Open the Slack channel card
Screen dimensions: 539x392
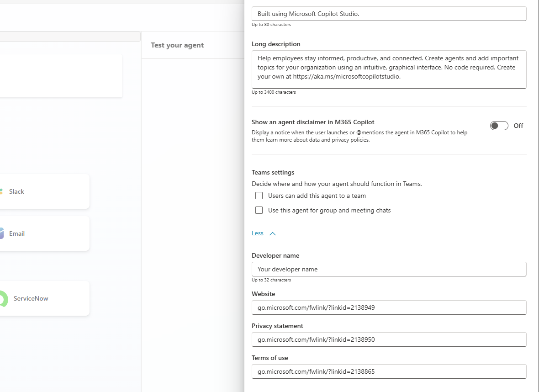coord(44,191)
